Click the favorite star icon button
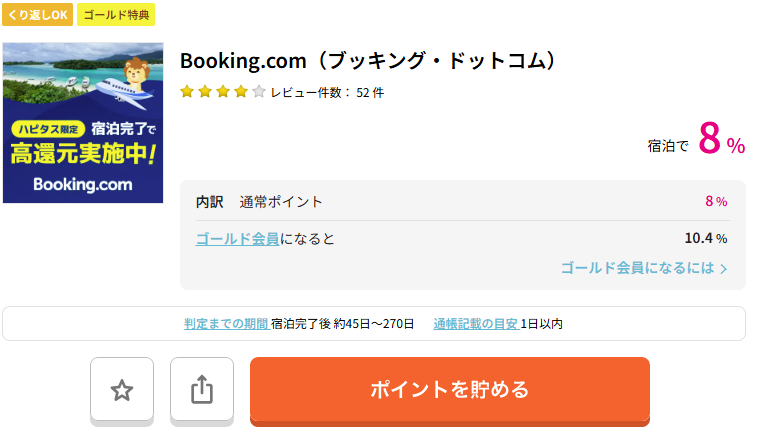Image resolution: width=761 pixels, height=432 pixels. (122, 390)
